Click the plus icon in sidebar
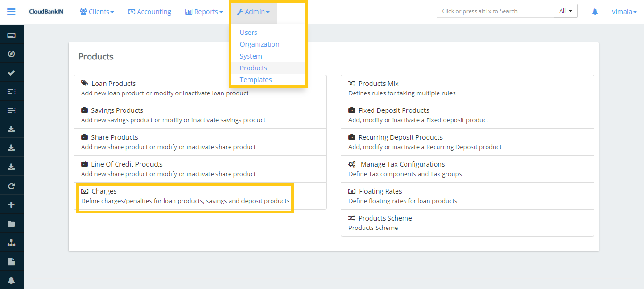 coord(11,205)
